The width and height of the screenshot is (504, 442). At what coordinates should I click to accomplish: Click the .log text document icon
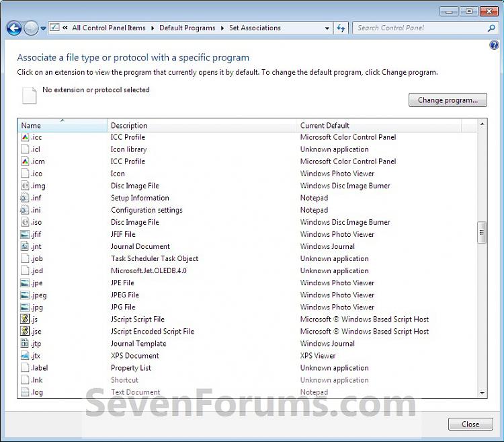pos(25,392)
